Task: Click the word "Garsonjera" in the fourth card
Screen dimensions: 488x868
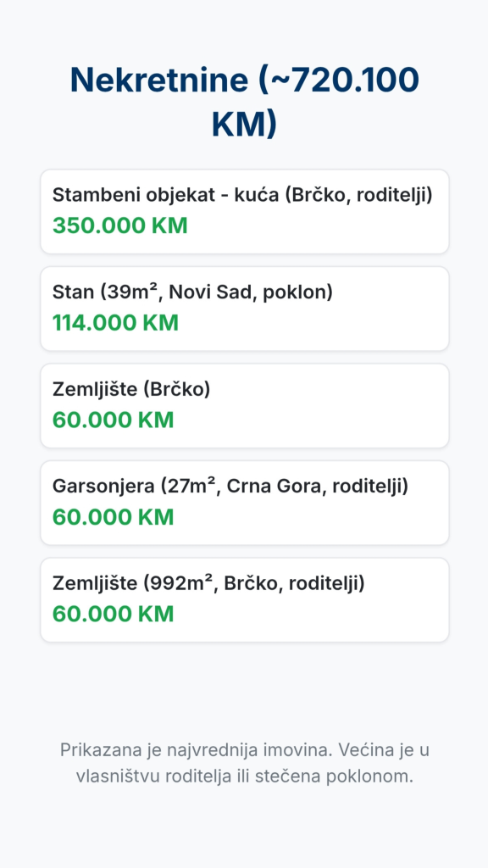Action: (x=104, y=487)
